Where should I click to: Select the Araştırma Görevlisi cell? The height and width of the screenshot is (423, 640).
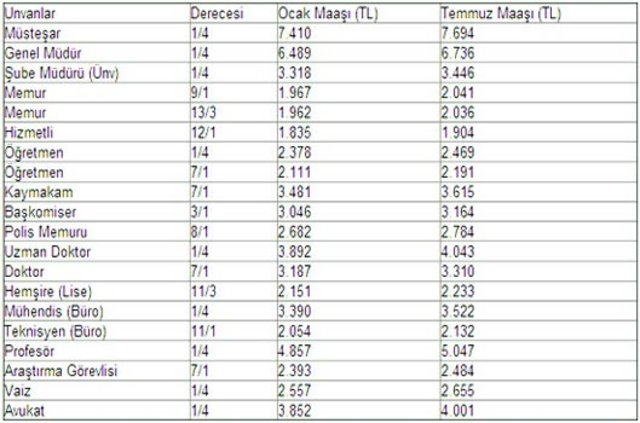(x=97, y=371)
